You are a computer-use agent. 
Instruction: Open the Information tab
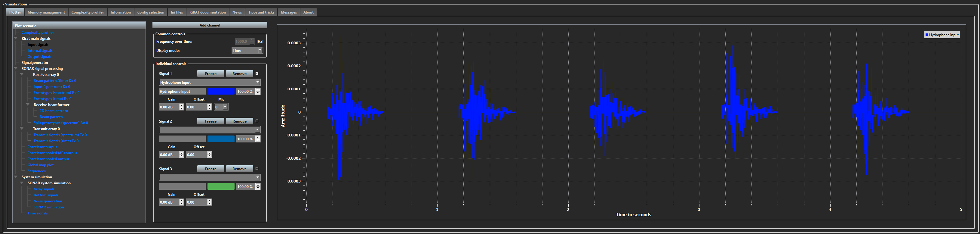121,12
